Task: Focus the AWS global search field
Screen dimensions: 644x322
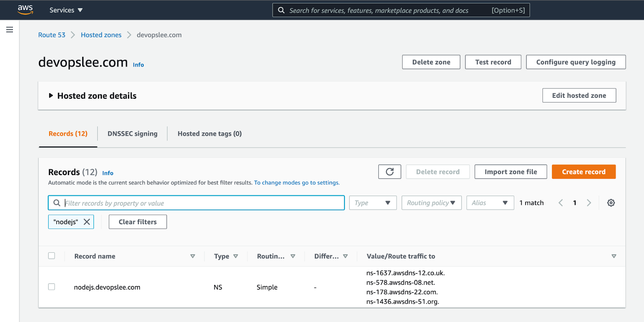Action: [x=401, y=10]
